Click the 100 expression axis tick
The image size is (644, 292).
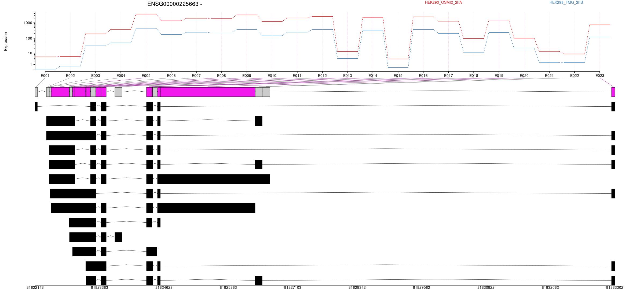point(29,38)
